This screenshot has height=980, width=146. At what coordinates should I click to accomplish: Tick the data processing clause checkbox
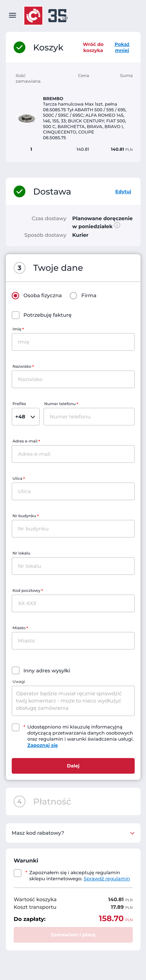16,727
